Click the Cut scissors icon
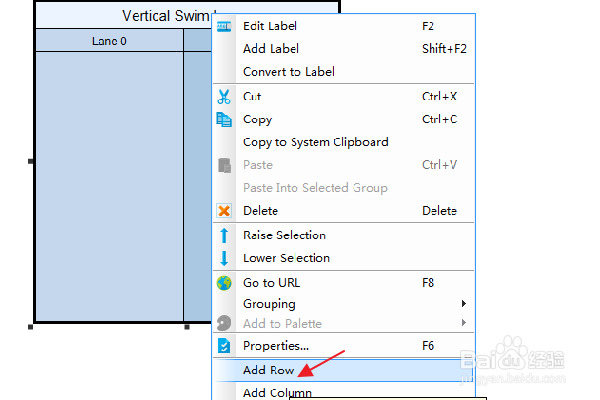 224,97
